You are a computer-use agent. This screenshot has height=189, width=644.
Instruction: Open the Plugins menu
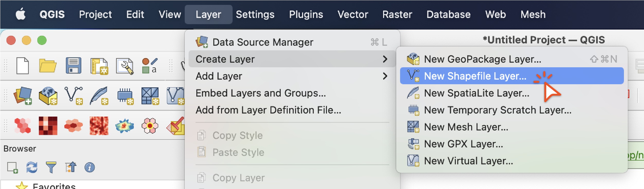click(x=306, y=14)
